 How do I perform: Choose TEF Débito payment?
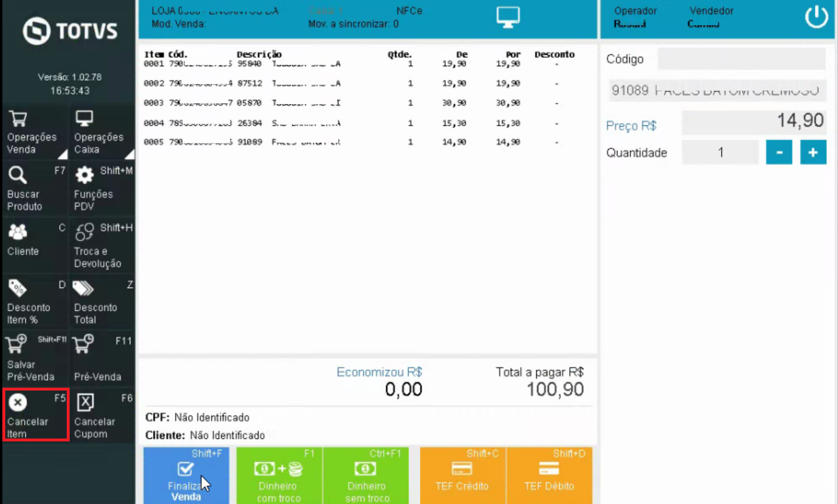tap(549, 475)
